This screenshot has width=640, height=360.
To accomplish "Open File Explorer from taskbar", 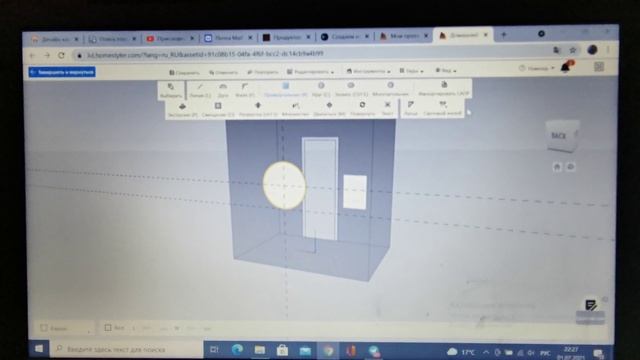I will (260, 350).
